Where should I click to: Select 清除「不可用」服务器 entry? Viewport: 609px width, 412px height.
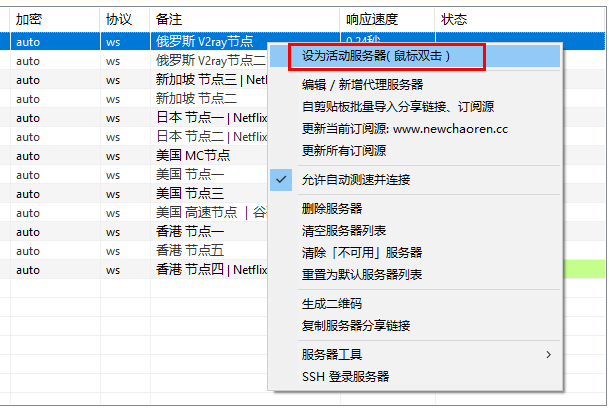click(361, 253)
